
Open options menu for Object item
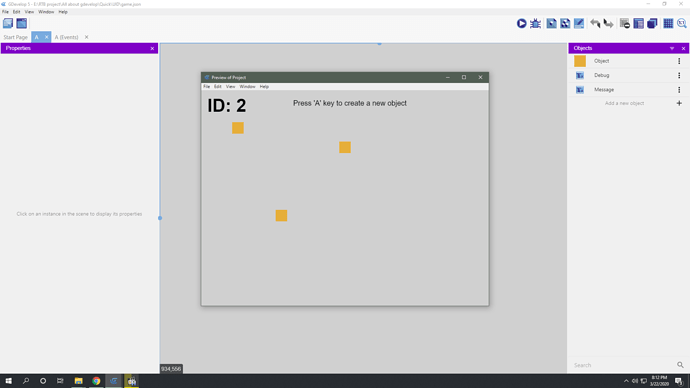pos(679,61)
